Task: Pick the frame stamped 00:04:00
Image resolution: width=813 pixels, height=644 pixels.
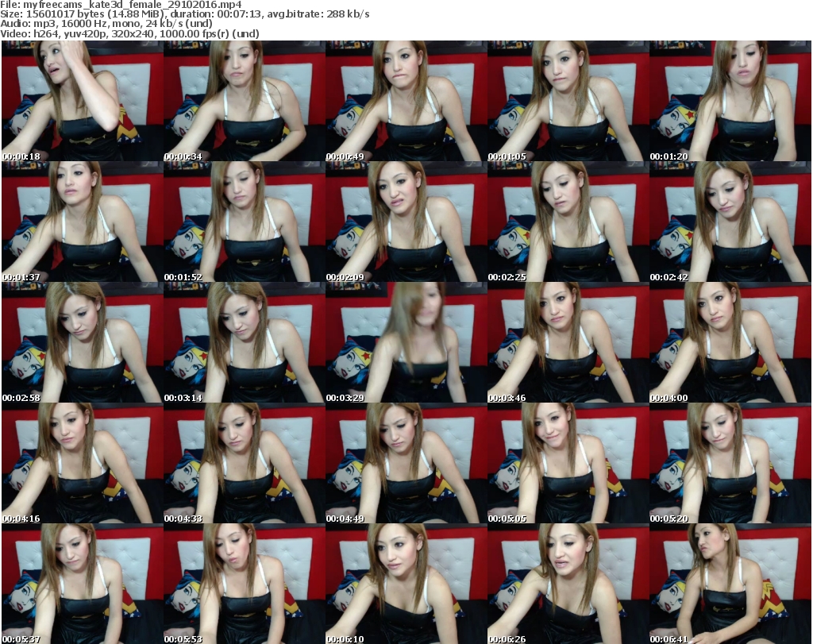Action: (730, 342)
